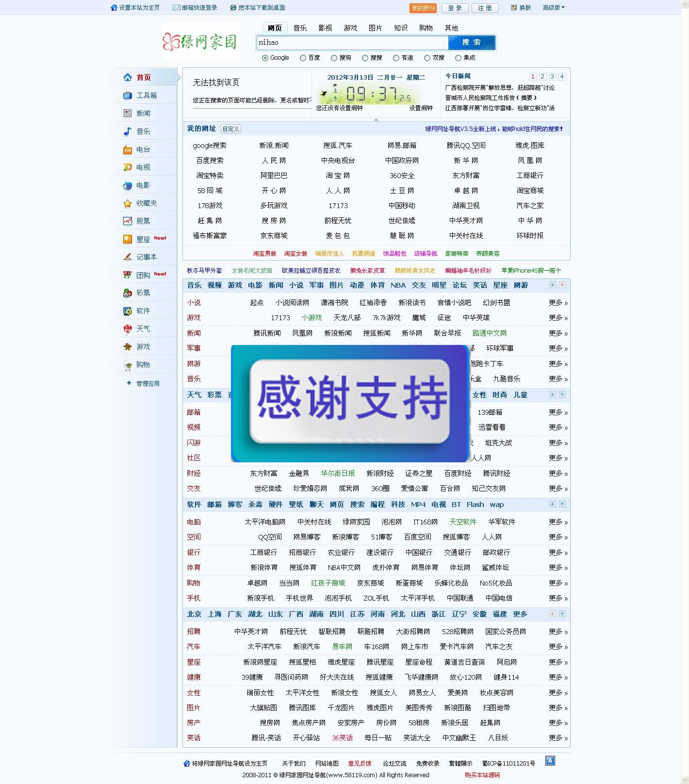This screenshot has width=689, height=784.
Task: Click up arrow on 软件 邮箱 section
Action: pyautogui.click(x=562, y=505)
